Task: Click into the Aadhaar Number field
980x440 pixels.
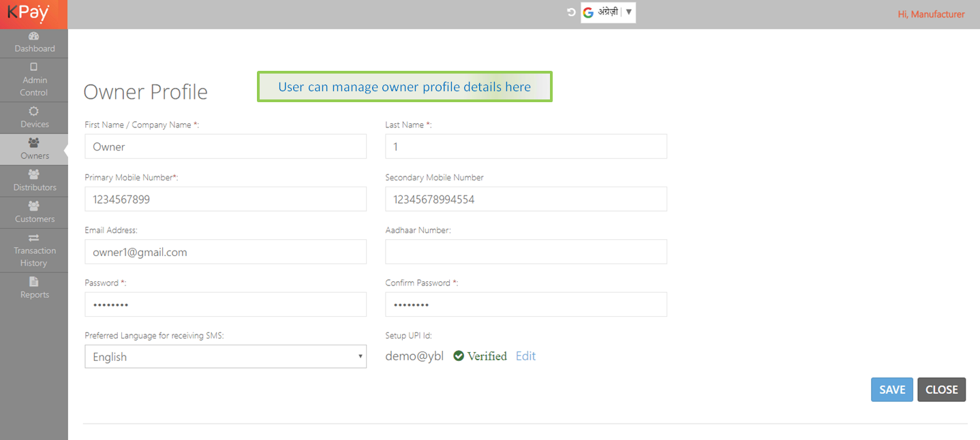Action: point(525,252)
